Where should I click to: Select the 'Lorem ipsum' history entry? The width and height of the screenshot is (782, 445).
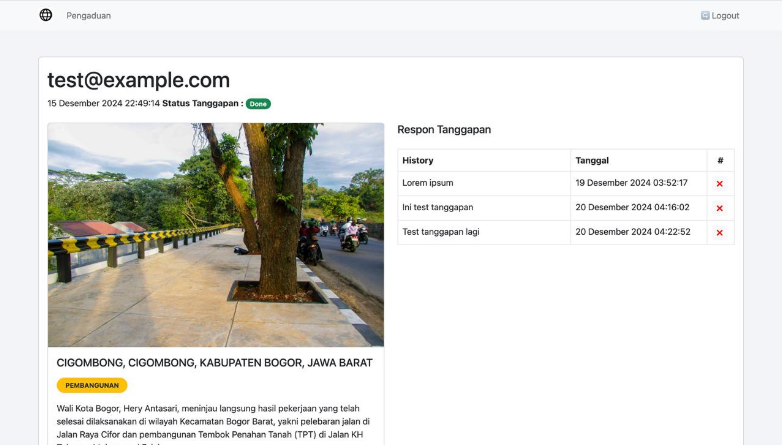point(428,183)
